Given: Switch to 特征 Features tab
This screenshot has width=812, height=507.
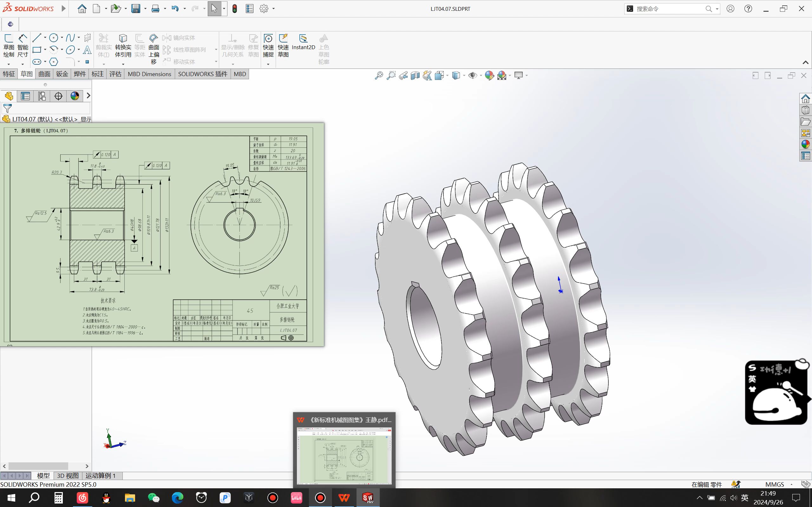Looking at the screenshot, I should (9, 74).
